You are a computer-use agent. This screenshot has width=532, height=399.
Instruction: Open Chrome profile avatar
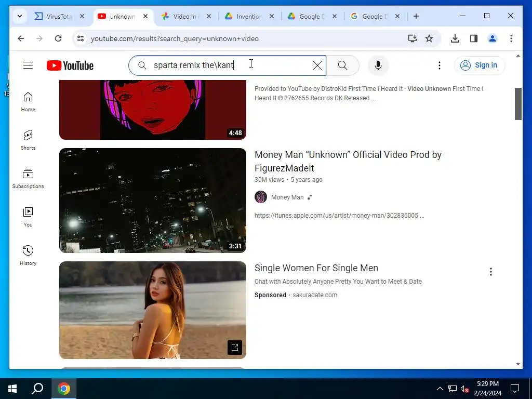tap(493, 38)
